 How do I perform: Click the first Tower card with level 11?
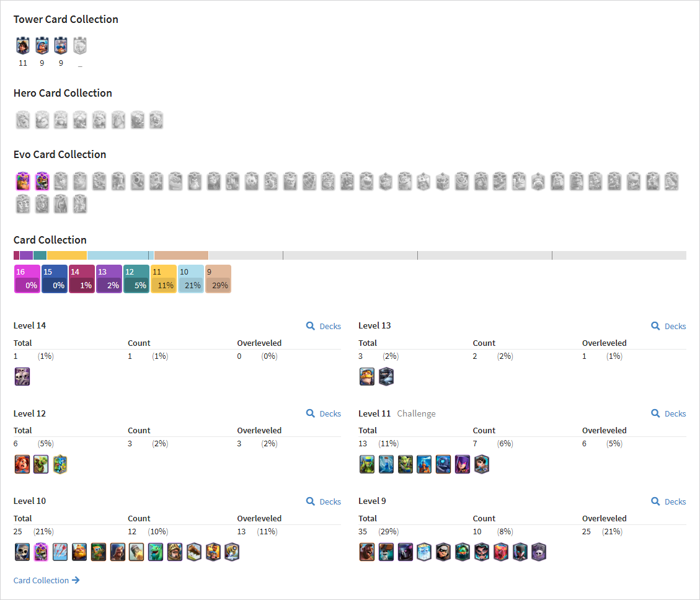tap(23, 46)
